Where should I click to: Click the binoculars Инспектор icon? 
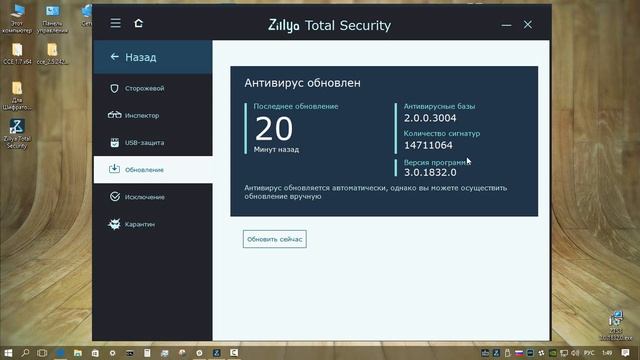[114, 115]
